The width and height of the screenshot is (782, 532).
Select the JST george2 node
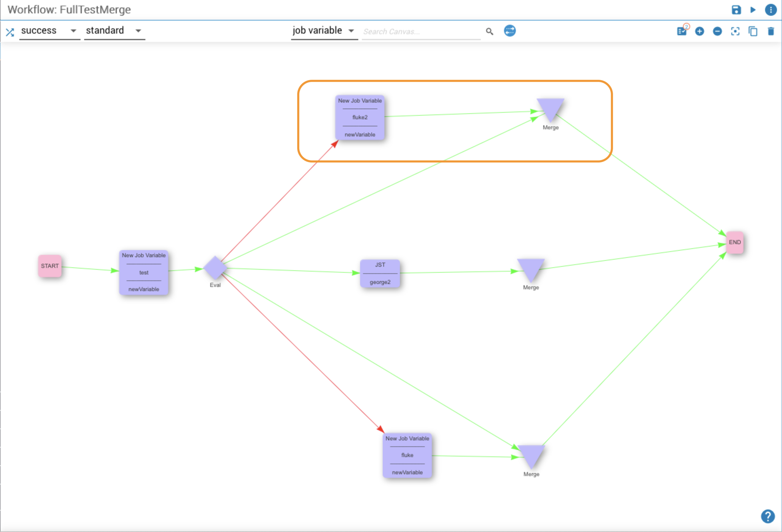(380, 273)
